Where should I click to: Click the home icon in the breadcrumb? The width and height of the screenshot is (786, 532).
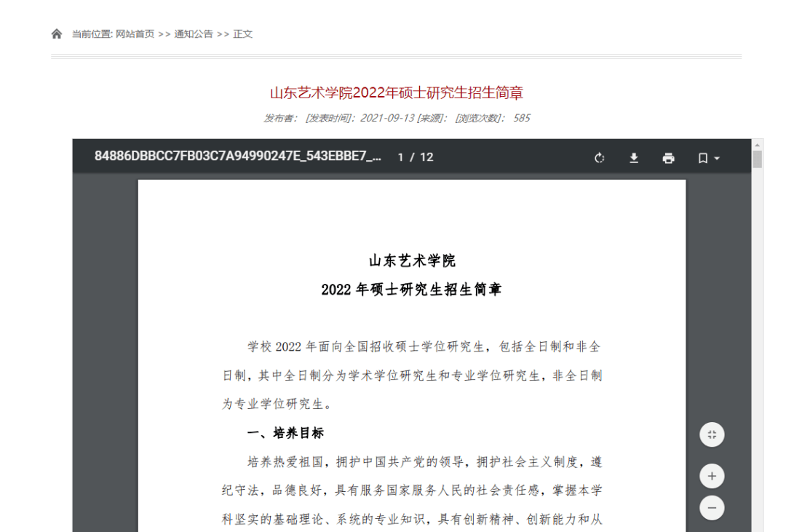tap(57, 33)
